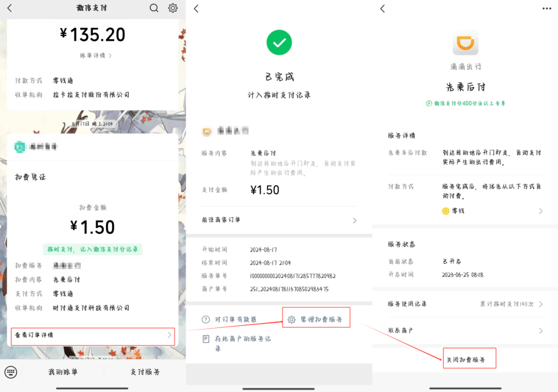The image size is (558, 392).
Task: Expand chevron next to 零钱
Action: pos(540,211)
